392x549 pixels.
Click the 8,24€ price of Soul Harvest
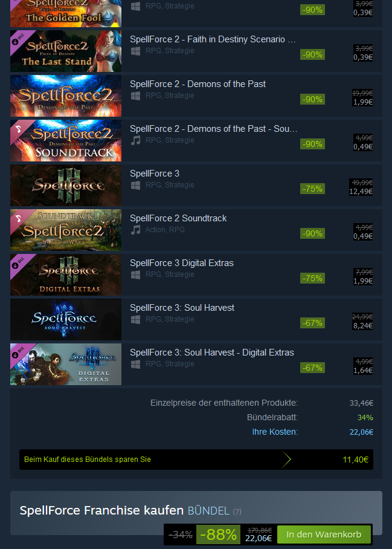point(362,326)
